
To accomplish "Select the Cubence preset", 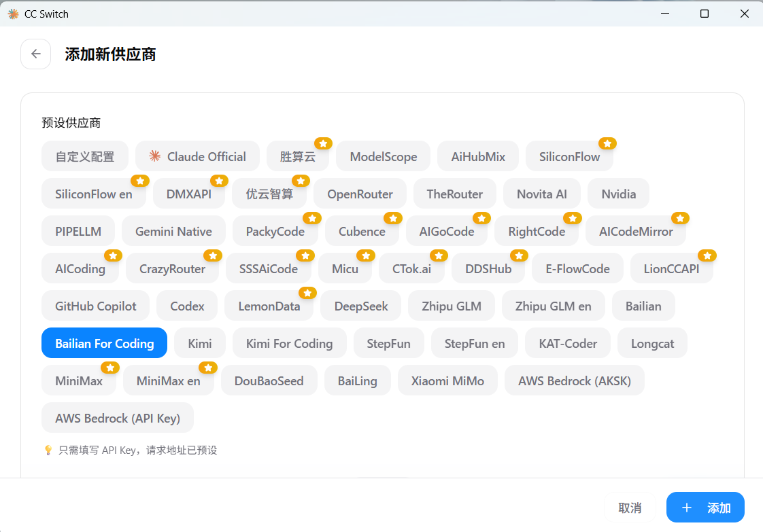I will pos(362,232).
